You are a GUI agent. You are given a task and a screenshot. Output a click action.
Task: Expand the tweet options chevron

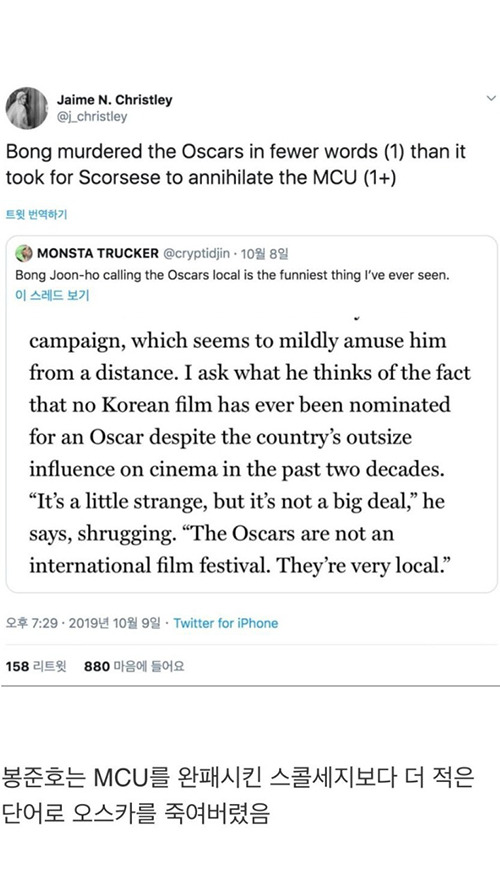[x=490, y=98]
